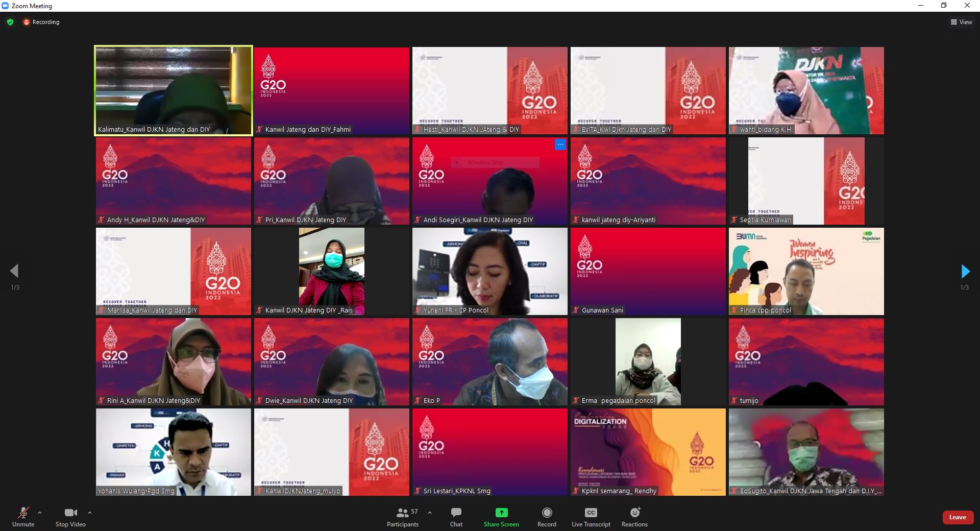The height and width of the screenshot is (531, 980).
Task: Start recording with the Record button
Action: [547, 517]
